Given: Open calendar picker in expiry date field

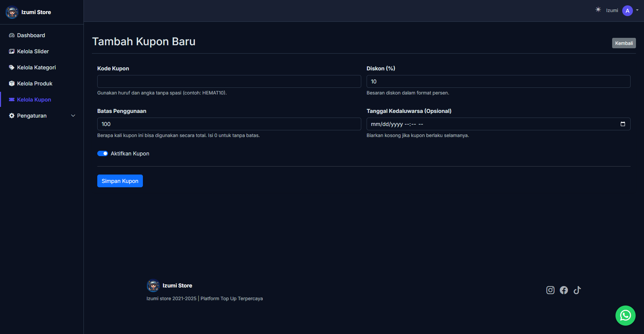Looking at the screenshot, I should [x=623, y=124].
